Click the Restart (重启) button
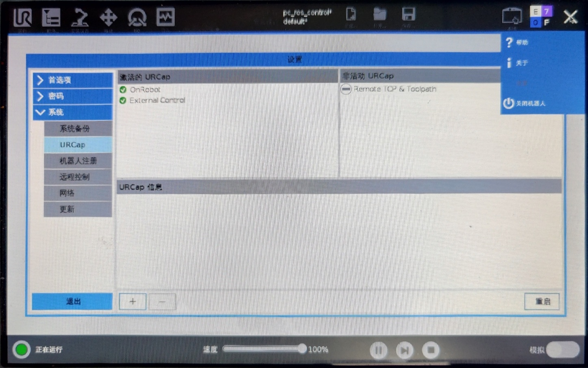The height and width of the screenshot is (368, 588). click(x=542, y=301)
